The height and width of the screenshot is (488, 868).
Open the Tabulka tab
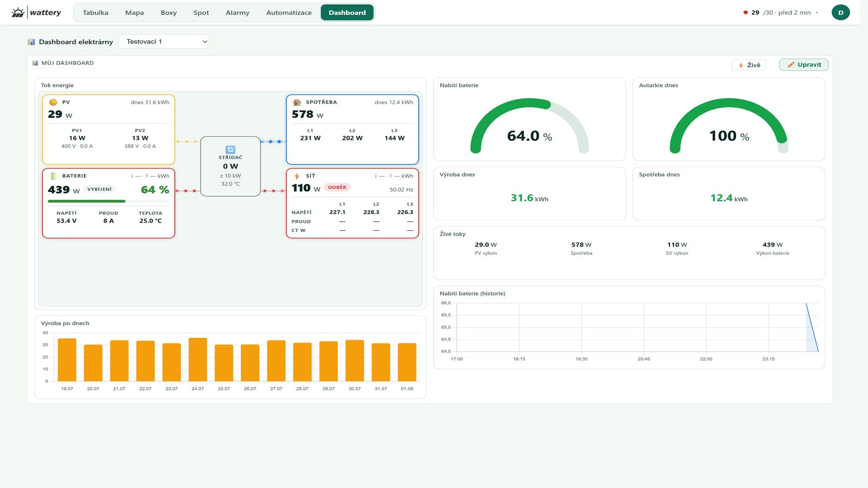[95, 12]
